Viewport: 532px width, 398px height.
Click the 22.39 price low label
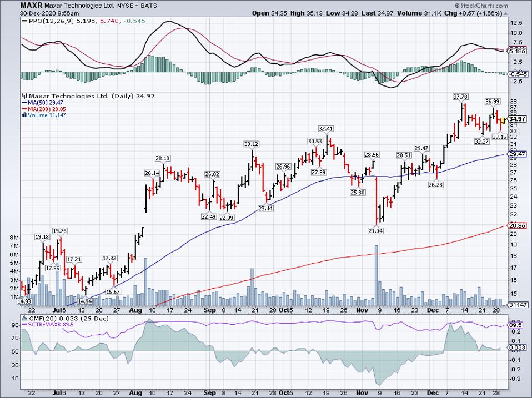point(227,218)
